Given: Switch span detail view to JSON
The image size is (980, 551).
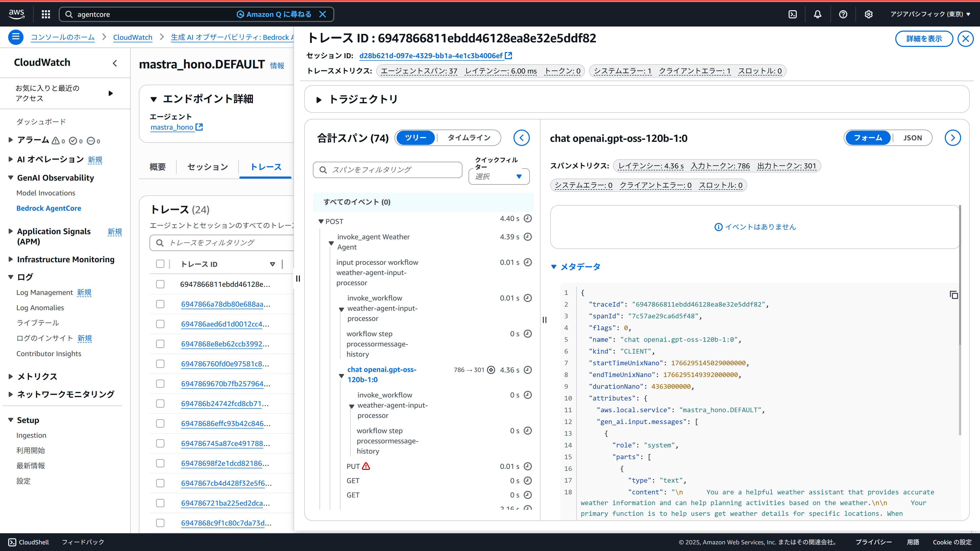Looking at the screenshot, I should (912, 138).
